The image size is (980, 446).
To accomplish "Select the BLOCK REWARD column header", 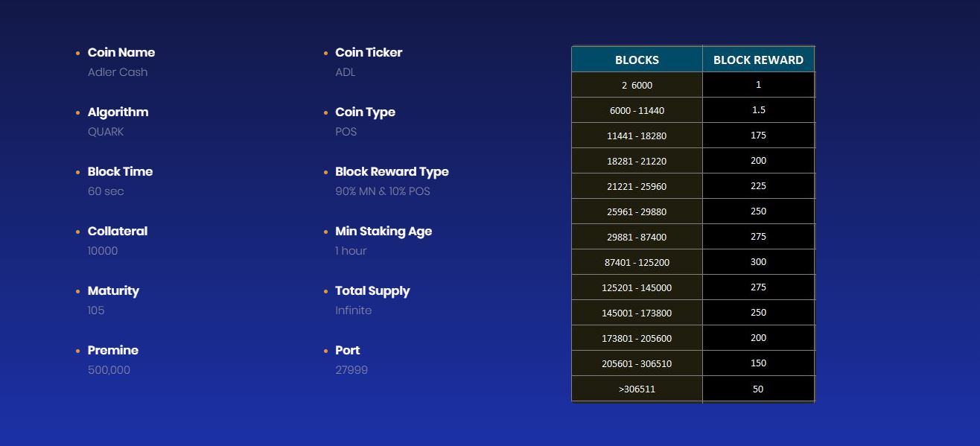I will [758, 60].
